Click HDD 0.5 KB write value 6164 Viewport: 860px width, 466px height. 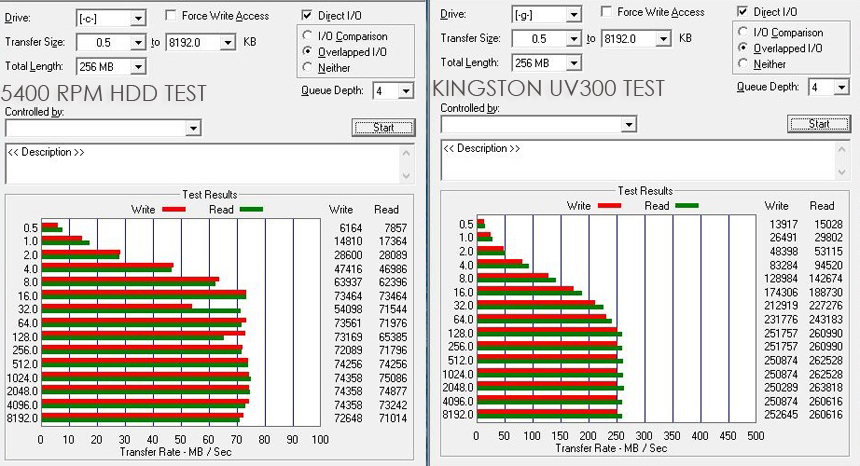[x=350, y=228]
